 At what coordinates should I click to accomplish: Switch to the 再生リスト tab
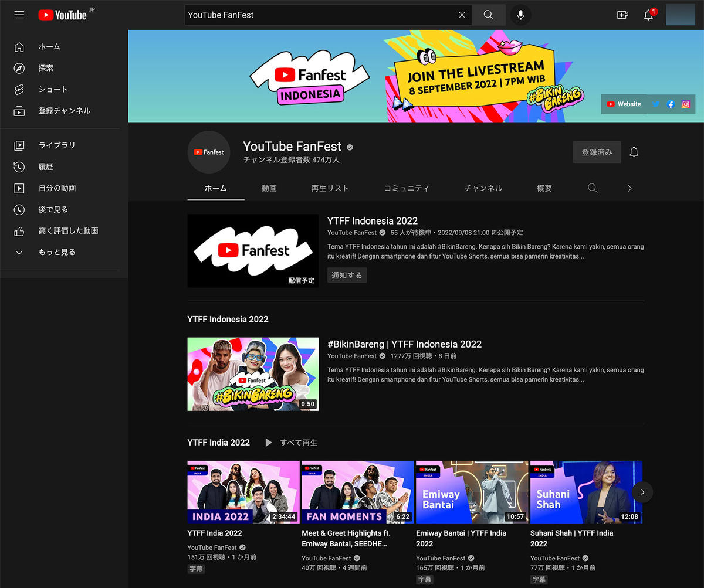(330, 188)
